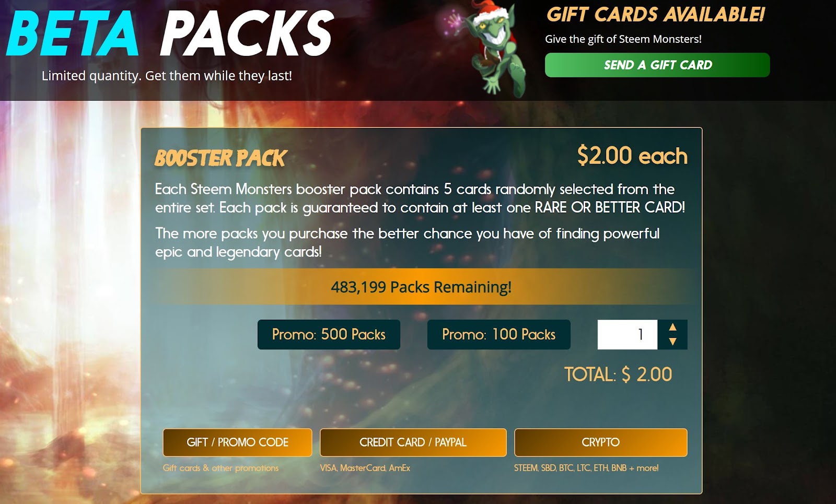Click the TOTAL: $ 2.00 amount
The image size is (836, 504).
click(618, 374)
